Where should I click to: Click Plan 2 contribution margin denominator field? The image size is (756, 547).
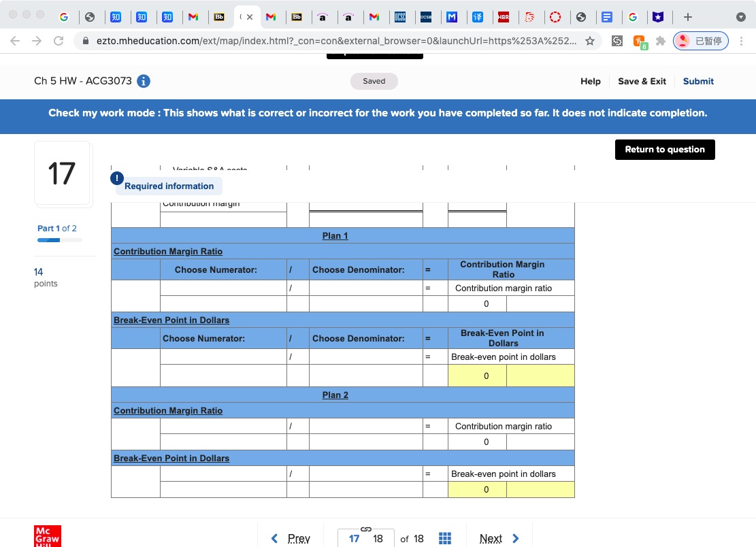pos(366,426)
